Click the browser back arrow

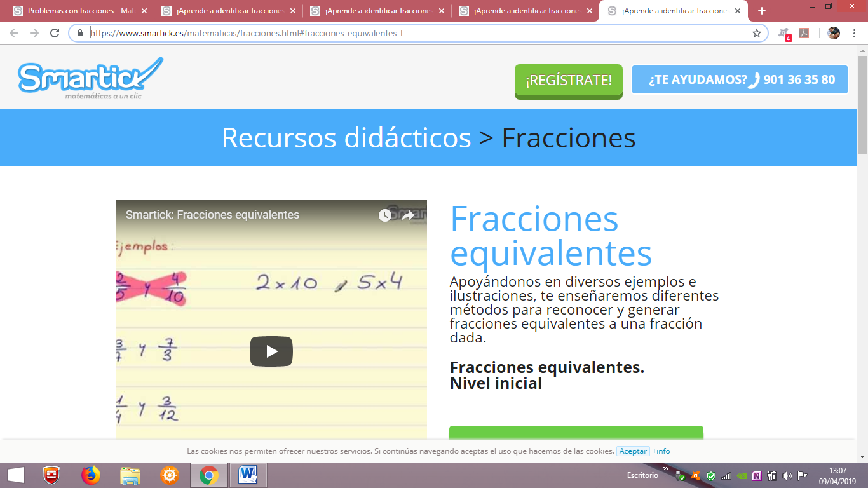[x=14, y=33]
